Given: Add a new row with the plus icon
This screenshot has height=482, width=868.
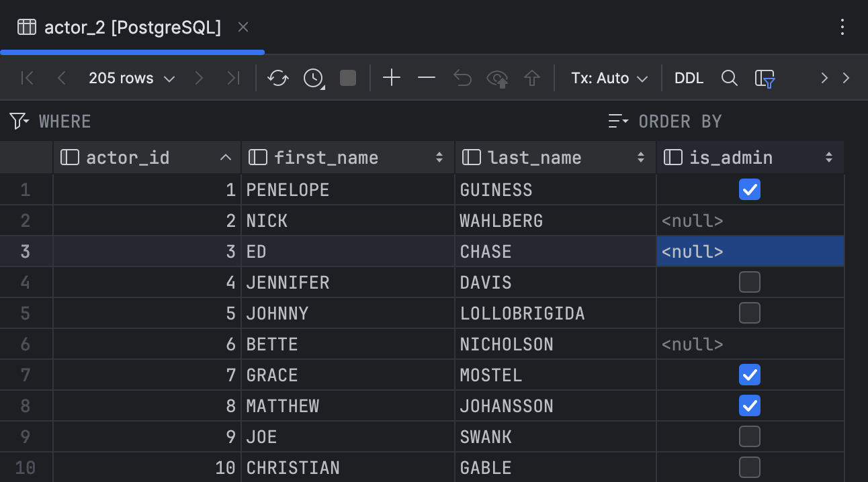Looking at the screenshot, I should (392, 78).
